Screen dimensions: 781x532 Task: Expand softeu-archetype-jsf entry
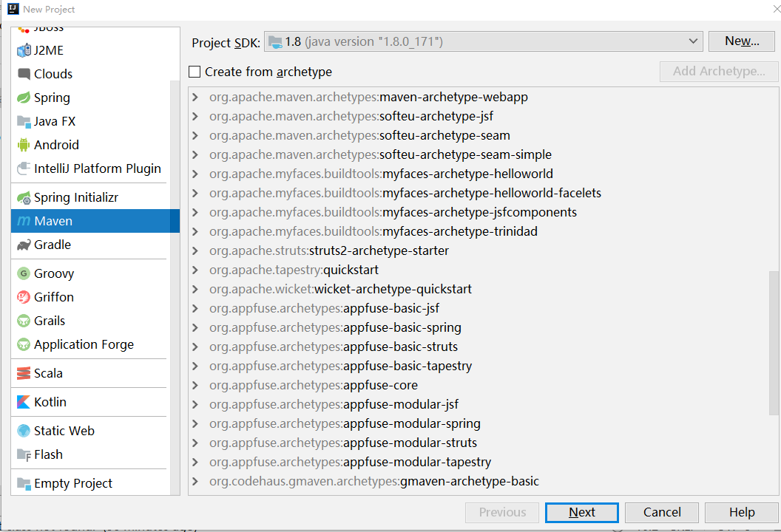(195, 116)
